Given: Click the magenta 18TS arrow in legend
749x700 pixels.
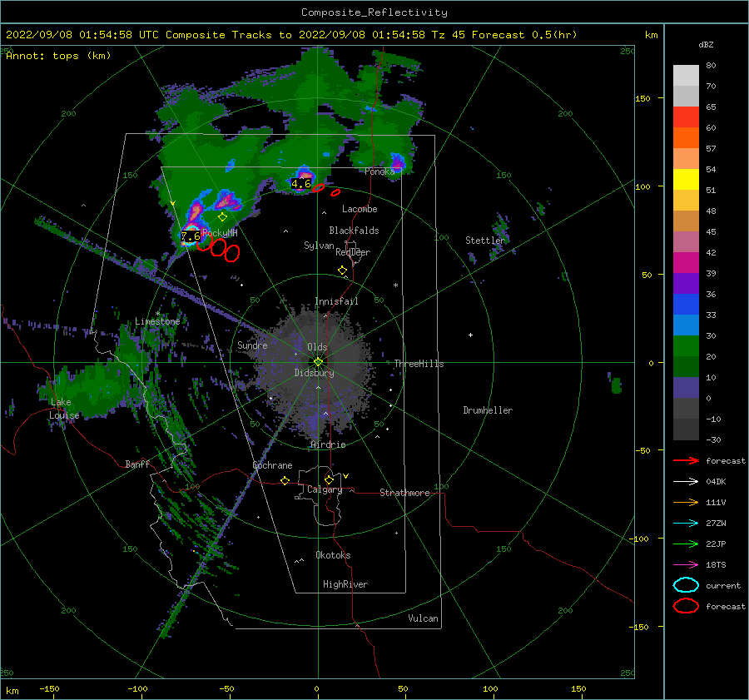Looking at the screenshot, I should (x=686, y=565).
